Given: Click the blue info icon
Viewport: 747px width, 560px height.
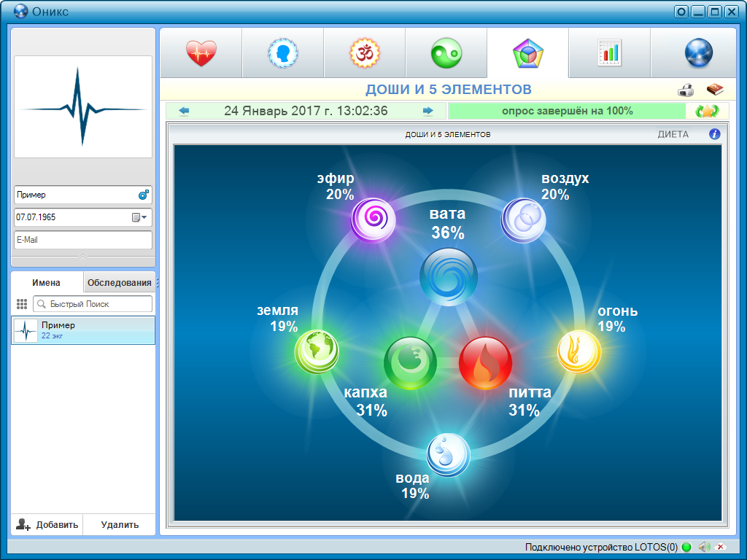Looking at the screenshot, I should point(715,134).
